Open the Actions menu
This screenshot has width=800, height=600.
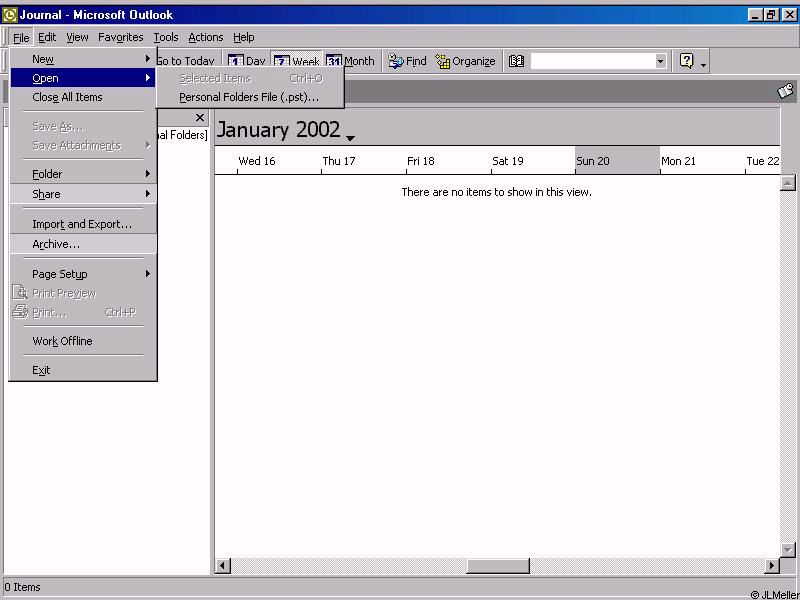click(x=206, y=37)
